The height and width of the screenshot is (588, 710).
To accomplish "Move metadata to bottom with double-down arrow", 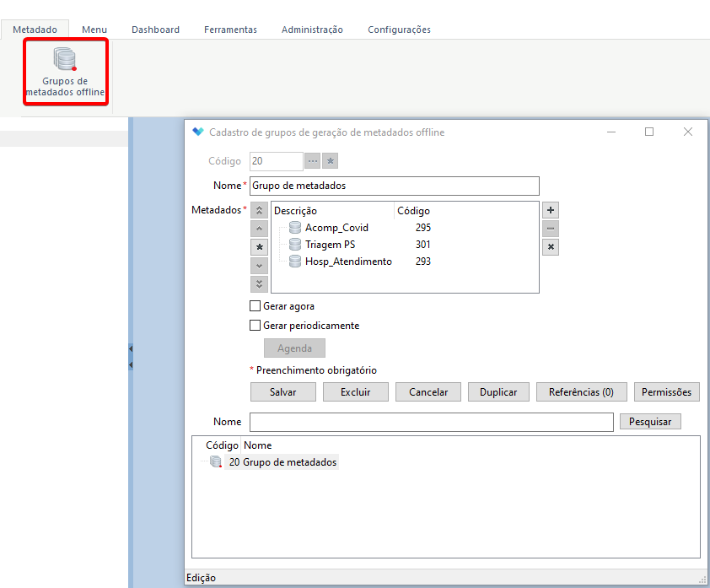I will [x=259, y=284].
